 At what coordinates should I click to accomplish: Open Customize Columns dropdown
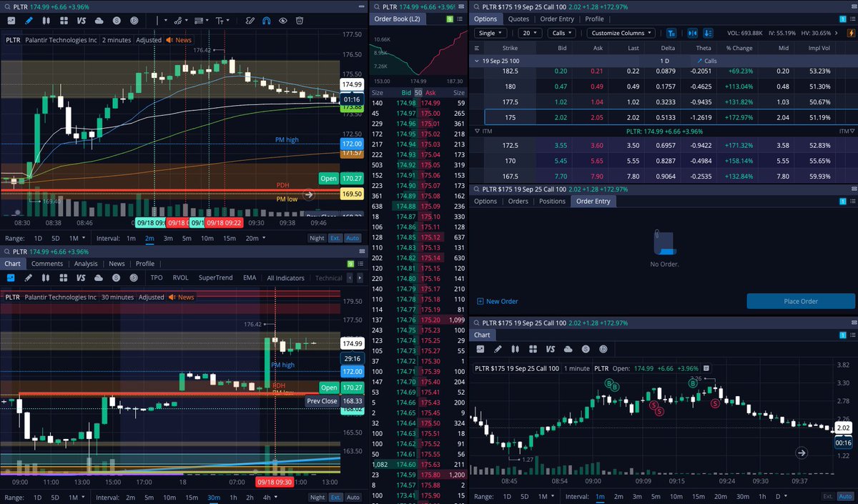point(621,33)
